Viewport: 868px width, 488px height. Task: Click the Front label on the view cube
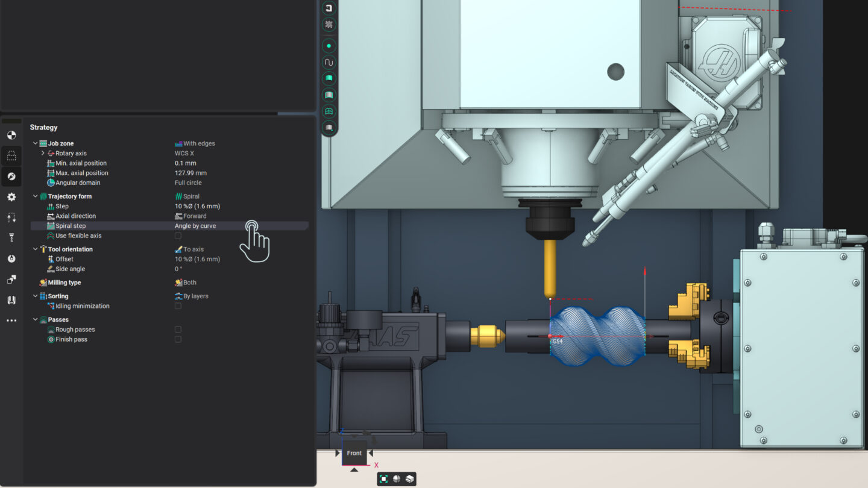(x=354, y=452)
